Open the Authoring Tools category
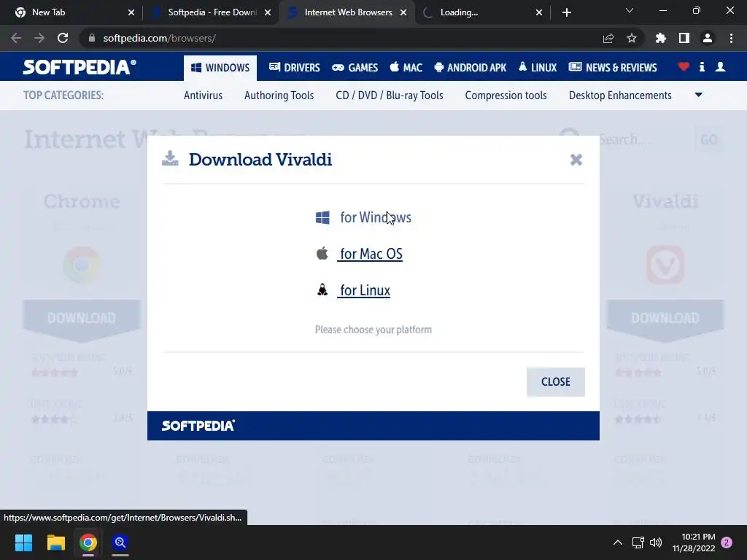 tap(279, 96)
